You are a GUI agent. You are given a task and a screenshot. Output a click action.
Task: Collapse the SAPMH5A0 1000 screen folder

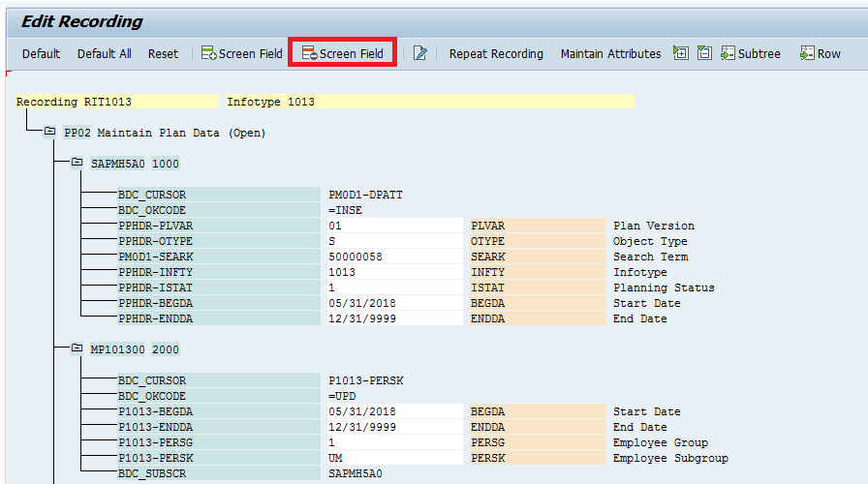click(77, 163)
